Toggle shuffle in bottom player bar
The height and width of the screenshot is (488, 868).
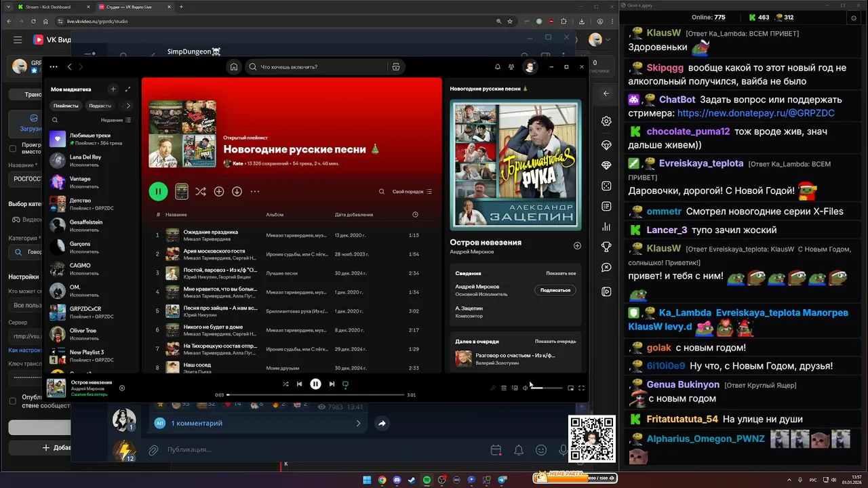285,384
